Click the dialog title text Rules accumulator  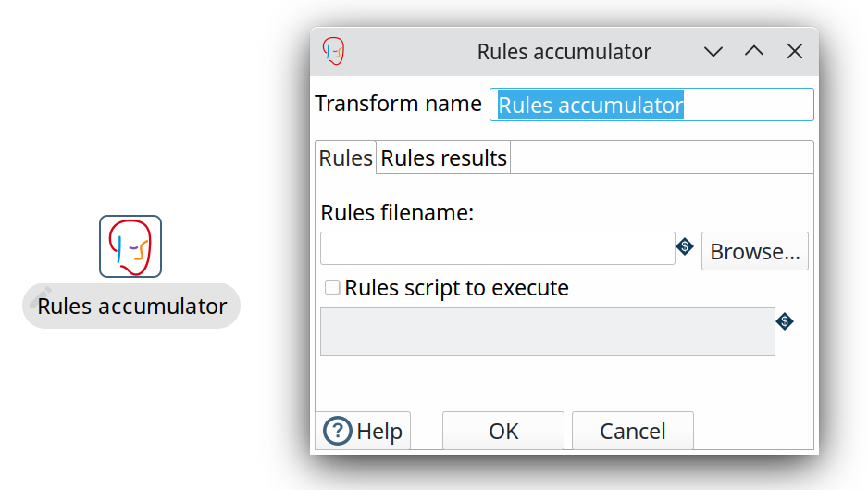tap(564, 52)
